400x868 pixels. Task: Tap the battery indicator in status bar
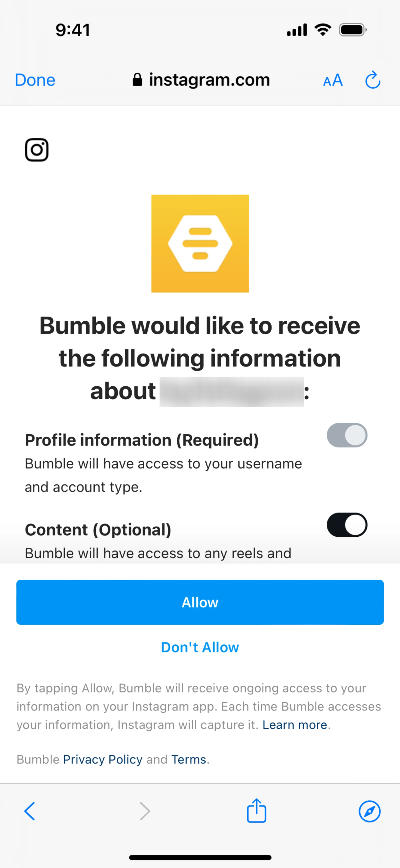(352, 30)
